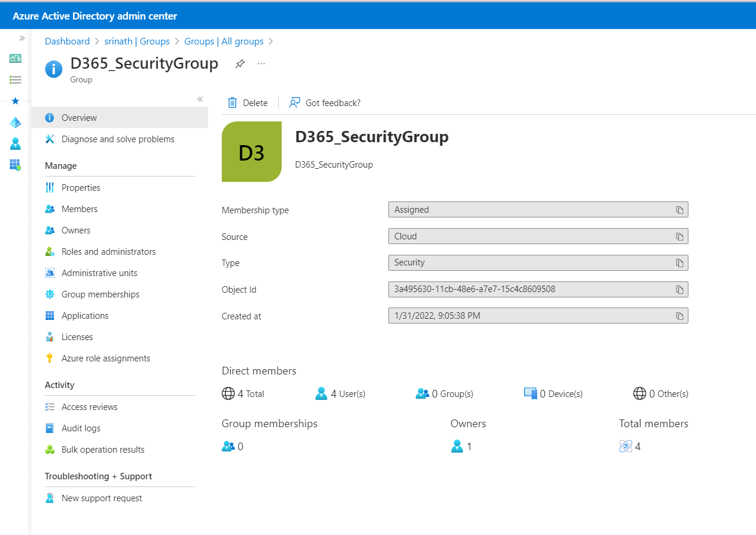Collapse the group side menu

point(200,99)
